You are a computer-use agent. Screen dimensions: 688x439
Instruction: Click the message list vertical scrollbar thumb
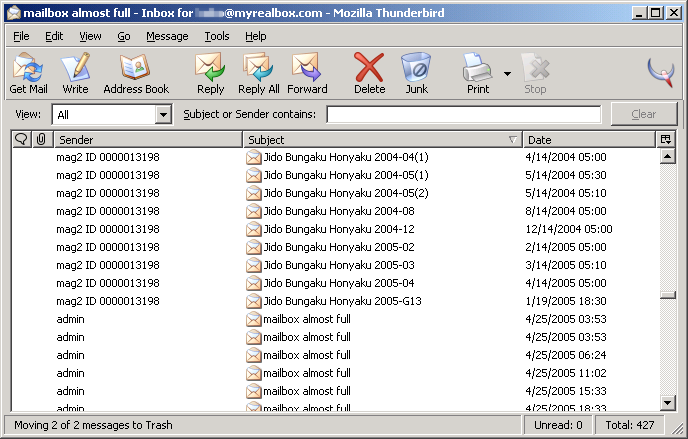667,296
